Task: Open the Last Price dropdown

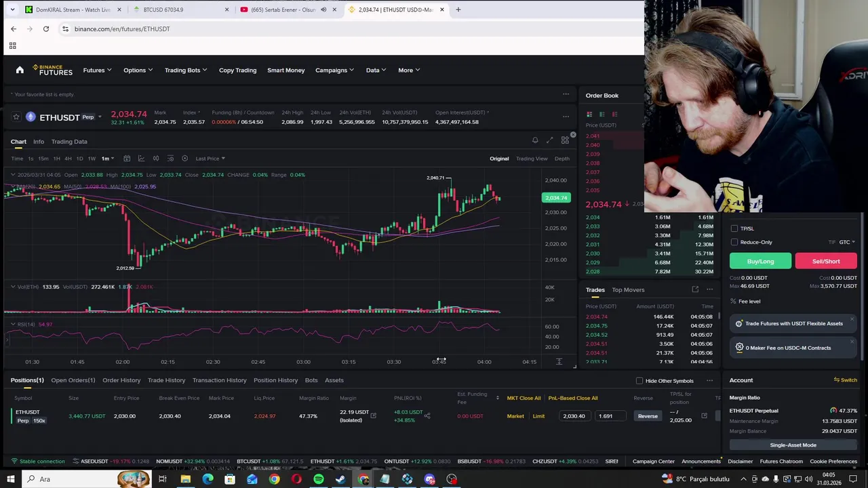Action: click(x=210, y=159)
